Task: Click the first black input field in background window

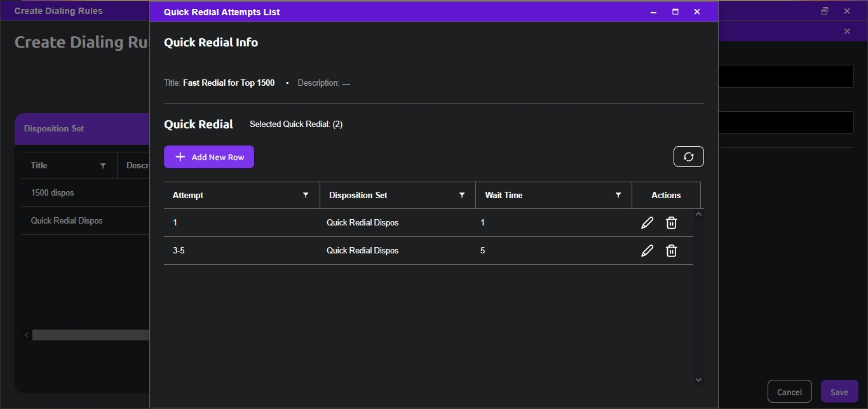Action: pos(786,76)
